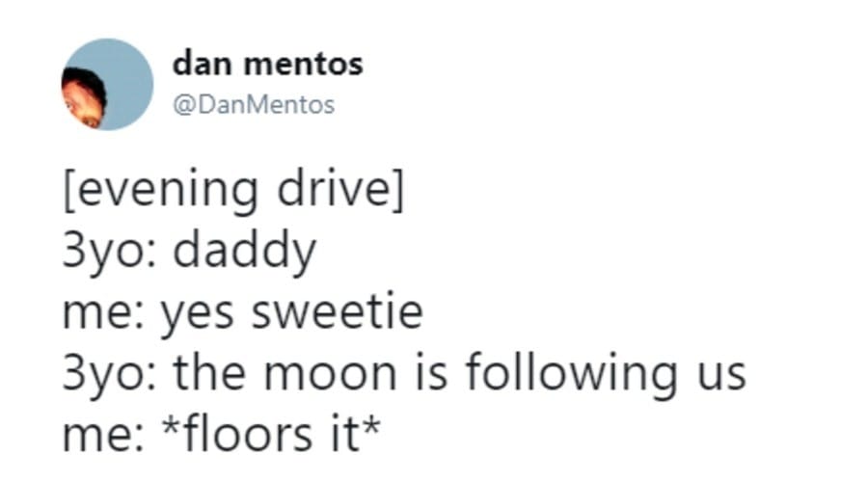
Task: Click the word "sweetie" in the tweet
Action: click(336, 313)
